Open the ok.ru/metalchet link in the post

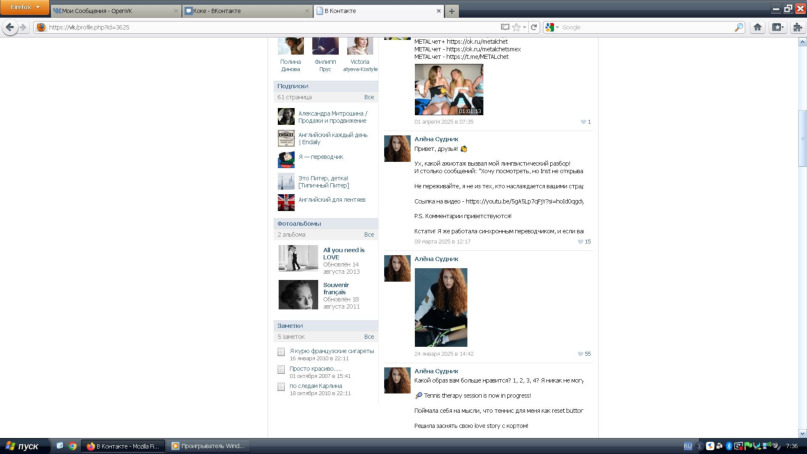tap(477, 42)
